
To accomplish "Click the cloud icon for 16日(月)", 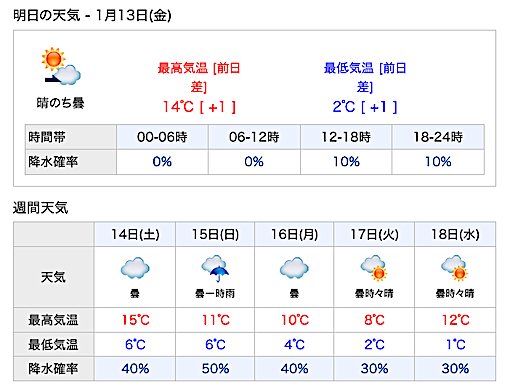I will (294, 268).
